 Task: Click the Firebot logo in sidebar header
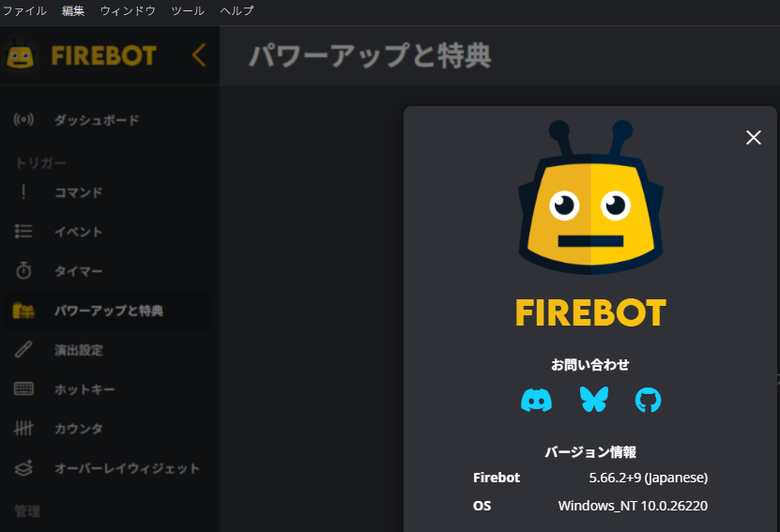click(x=20, y=54)
